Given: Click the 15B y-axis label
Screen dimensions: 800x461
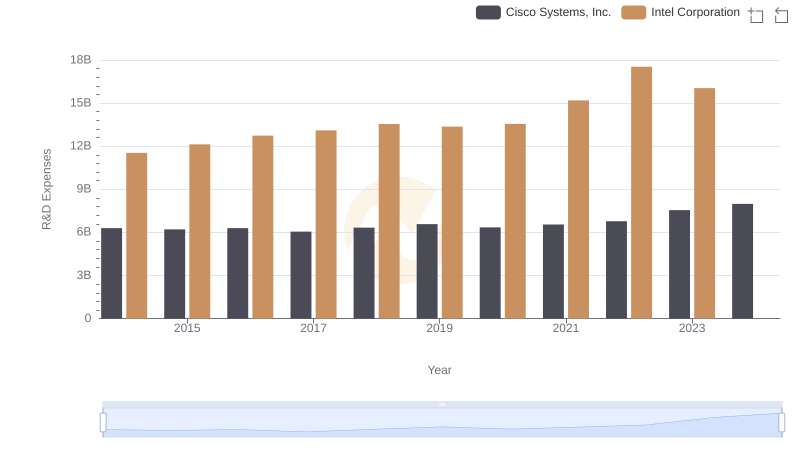Looking at the screenshot, I should point(81,103).
